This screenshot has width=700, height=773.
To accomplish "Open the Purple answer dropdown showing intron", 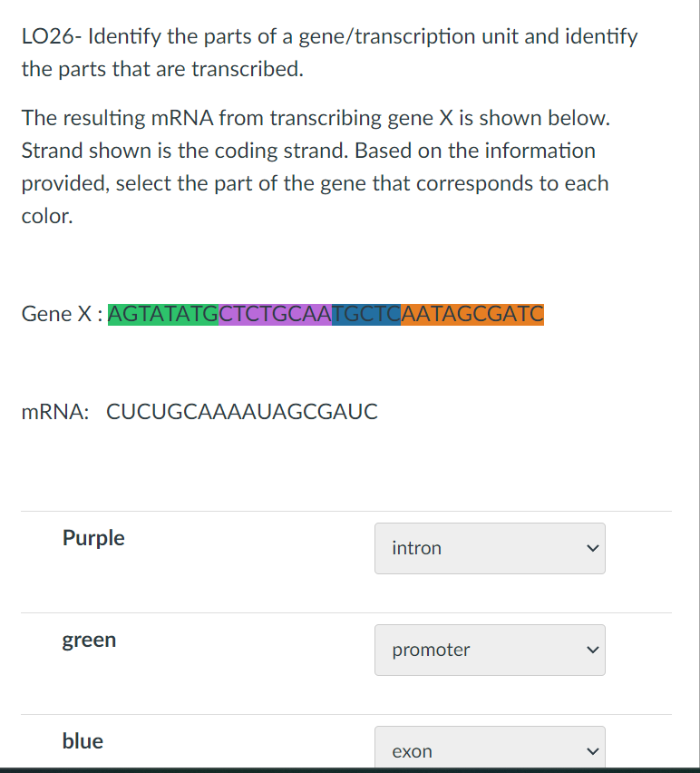I will 490,548.
